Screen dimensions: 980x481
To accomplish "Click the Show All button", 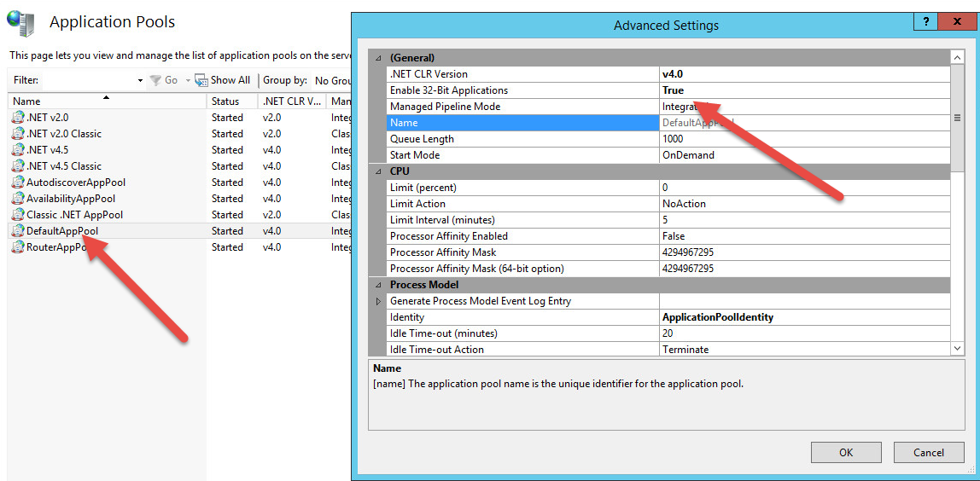I will (223, 80).
